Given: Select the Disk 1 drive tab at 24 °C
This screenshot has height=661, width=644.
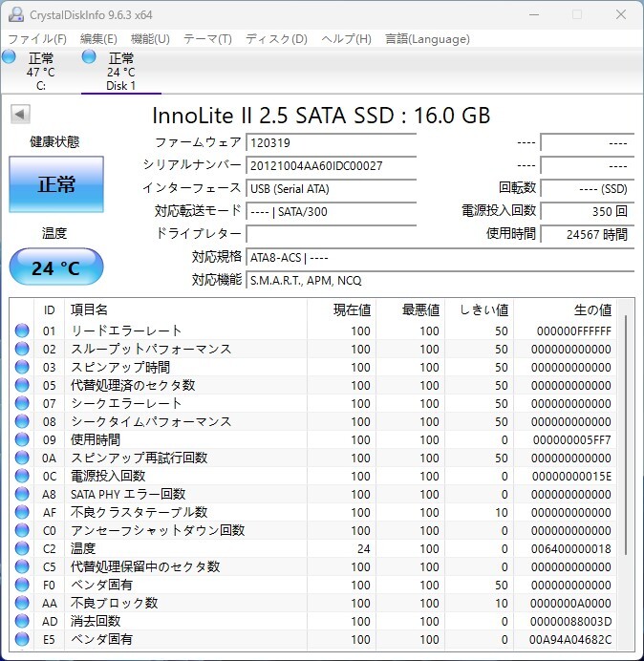Looking at the screenshot, I should (121, 71).
